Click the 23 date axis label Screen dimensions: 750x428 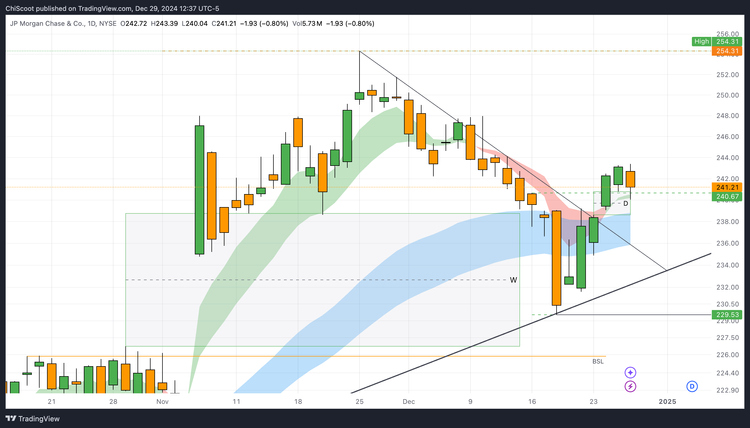(593, 402)
